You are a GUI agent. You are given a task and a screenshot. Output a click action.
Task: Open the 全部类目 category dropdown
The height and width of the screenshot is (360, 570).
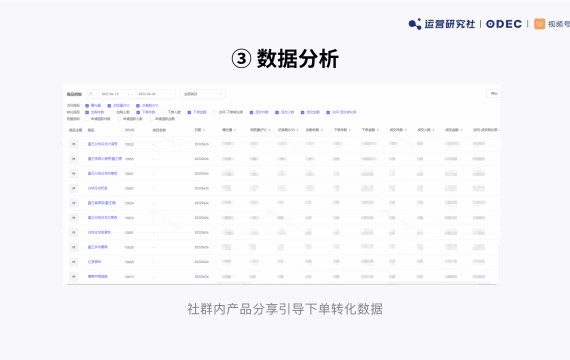pyautogui.click(x=203, y=94)
